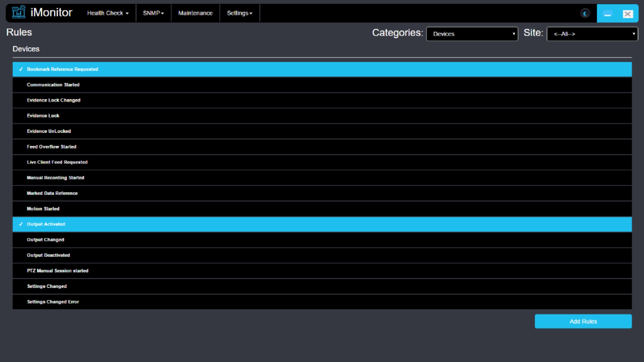The image size is (644, 362).
Task: Select the Marked Data Reference rule
Action: coord(322,193)
